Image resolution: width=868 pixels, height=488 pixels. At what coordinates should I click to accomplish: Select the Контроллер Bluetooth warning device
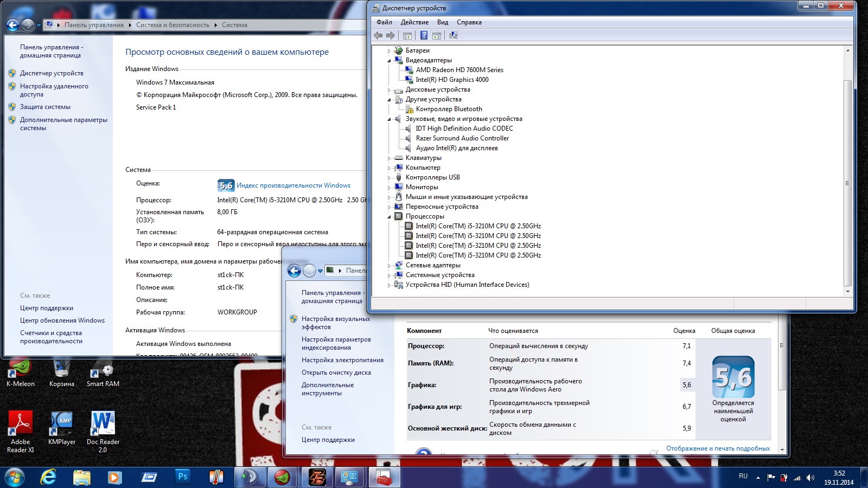click(449, 109)
